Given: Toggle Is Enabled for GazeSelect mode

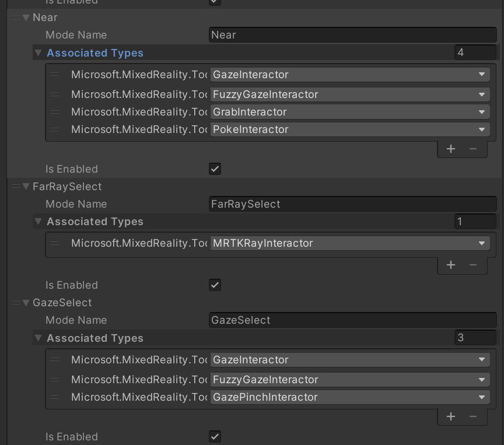Looking at the screenshot, I should coord(215,437).
